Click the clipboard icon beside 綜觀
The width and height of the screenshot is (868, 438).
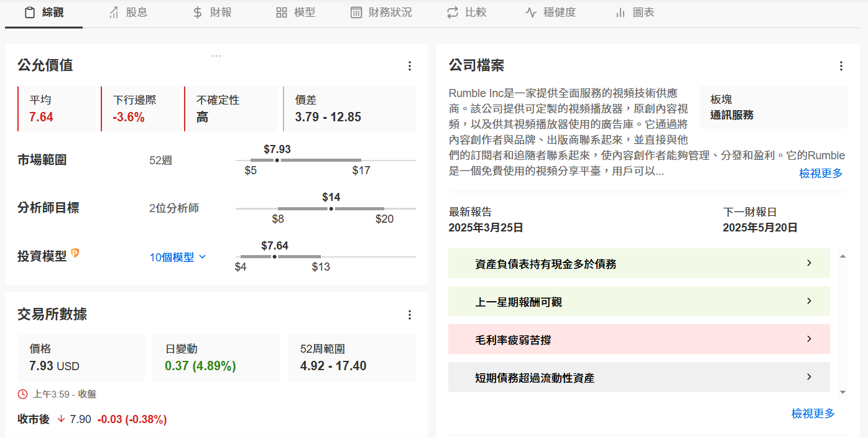point(29,12)
